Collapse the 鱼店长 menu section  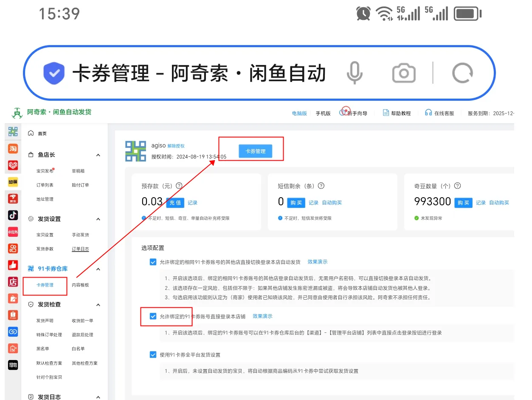tap(98, 155)
